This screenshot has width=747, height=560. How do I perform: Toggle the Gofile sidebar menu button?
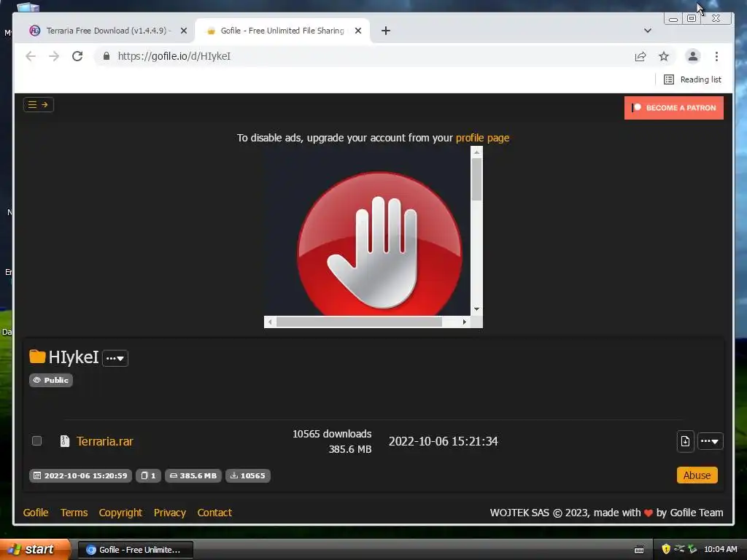pyautogui.click(x=38, y=105)
